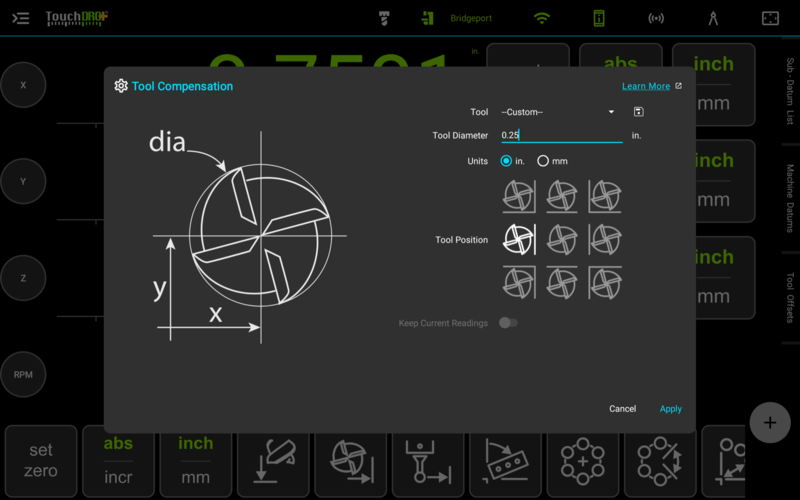
Task: Select the center tool position icon
Action: click(562, 239)
